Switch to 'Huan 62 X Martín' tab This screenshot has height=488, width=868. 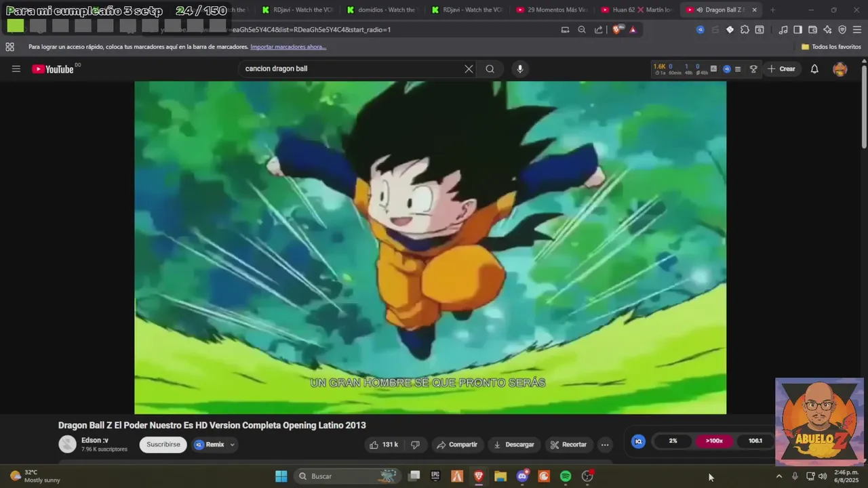tap(637, 10)
